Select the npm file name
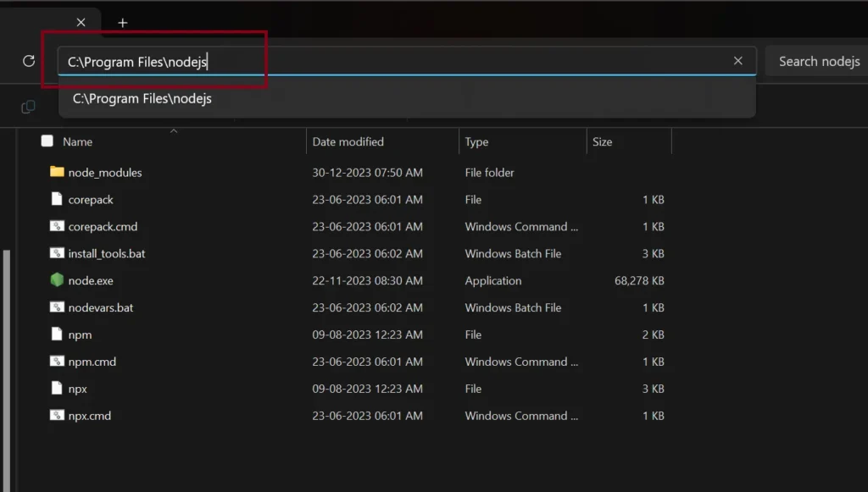Image resolution: width=868 pixels, height=492 pixels. point(81,335)
